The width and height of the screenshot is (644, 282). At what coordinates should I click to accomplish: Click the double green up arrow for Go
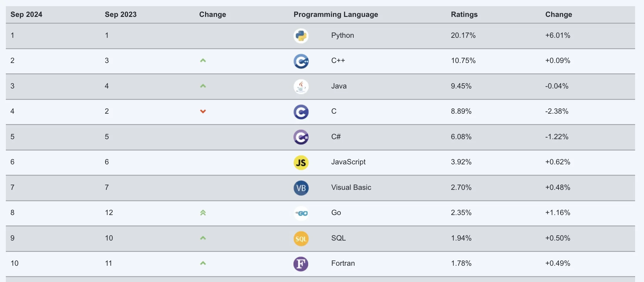pos(203,213)
